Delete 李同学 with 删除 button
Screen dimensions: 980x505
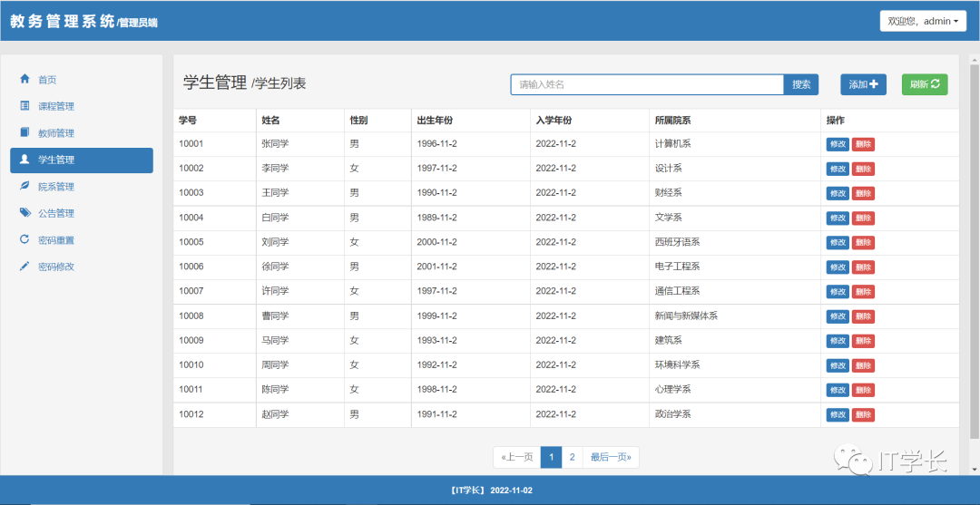click(863, 169)
